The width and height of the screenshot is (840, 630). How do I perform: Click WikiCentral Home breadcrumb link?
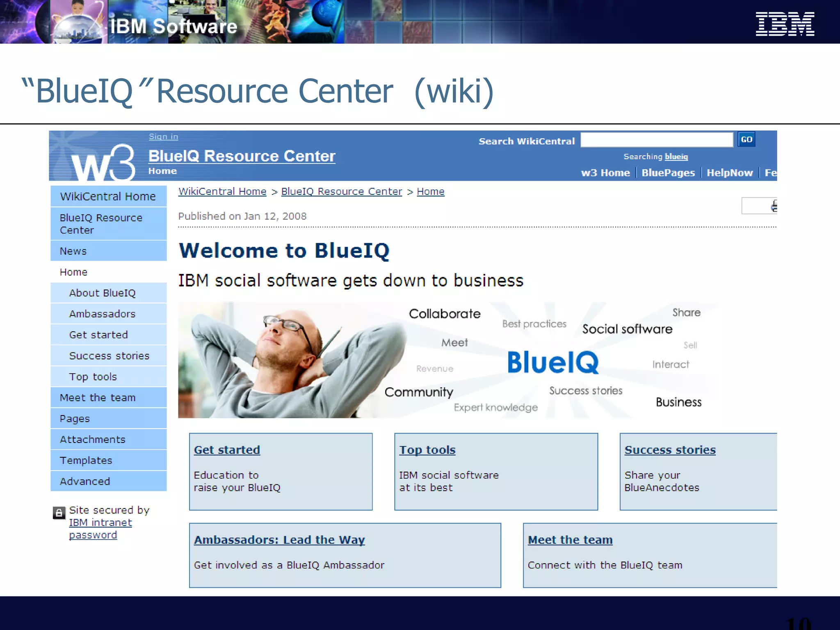[x=222, y=192]
